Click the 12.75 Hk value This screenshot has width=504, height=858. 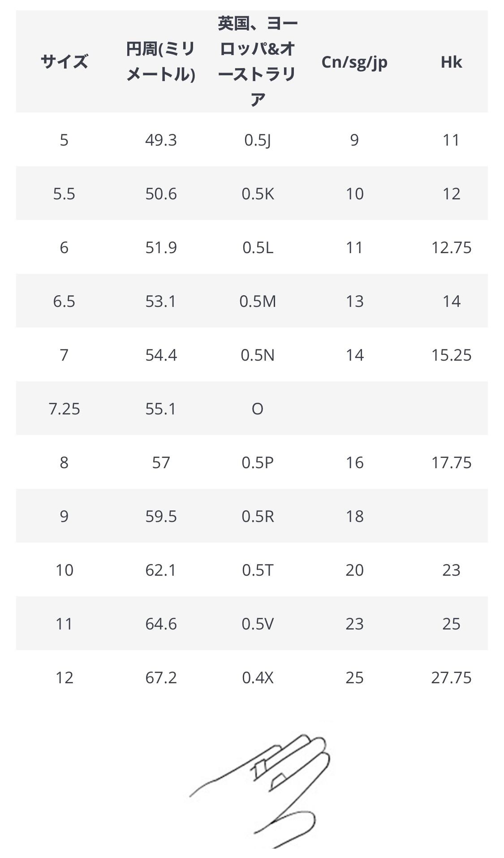451,248
